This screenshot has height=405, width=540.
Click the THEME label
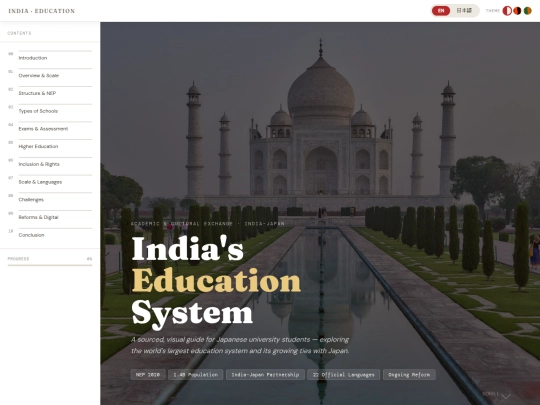tap(492, 11)
